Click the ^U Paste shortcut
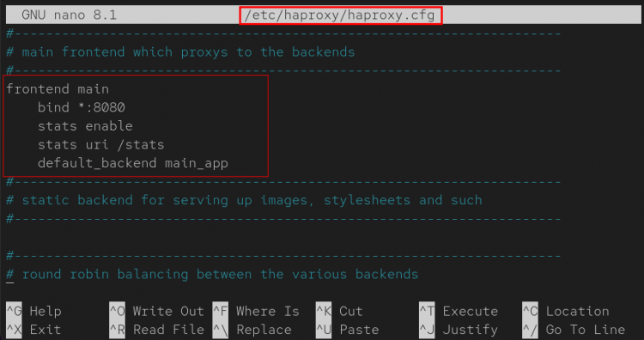The height and width of the screenshot is (340, 644). point(347,330)
